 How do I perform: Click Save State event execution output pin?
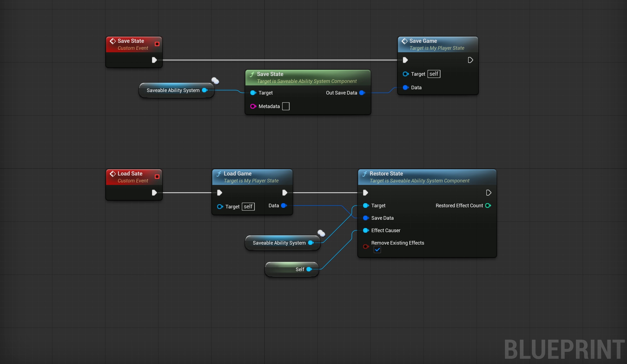(154, 60)
